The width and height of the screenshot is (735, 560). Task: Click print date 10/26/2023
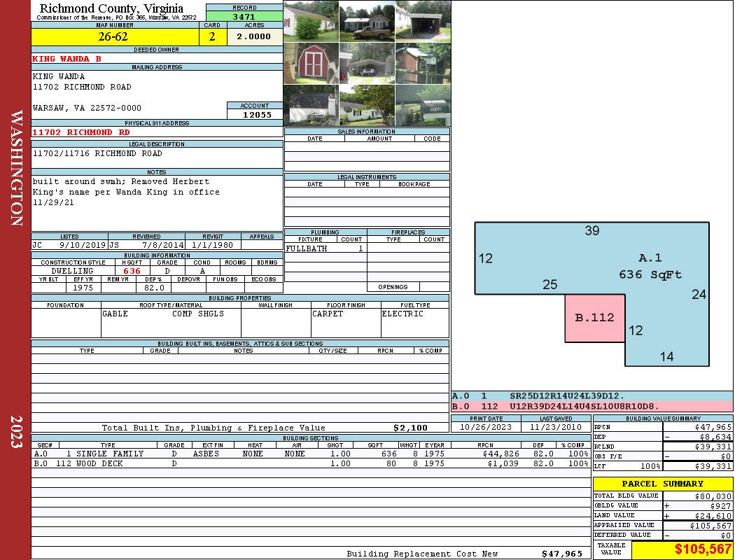point(486,427)
